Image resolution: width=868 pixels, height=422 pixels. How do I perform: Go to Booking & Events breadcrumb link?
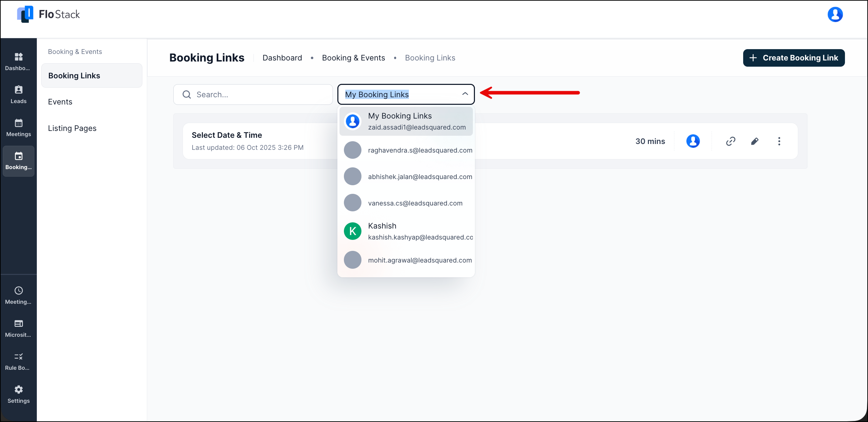pyautogui.click(x=354, y=58)
